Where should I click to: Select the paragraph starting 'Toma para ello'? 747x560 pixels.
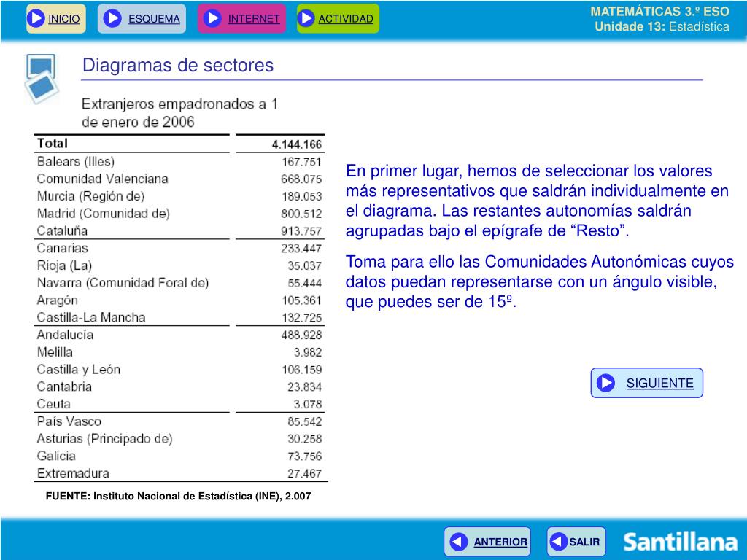point(540,281)
